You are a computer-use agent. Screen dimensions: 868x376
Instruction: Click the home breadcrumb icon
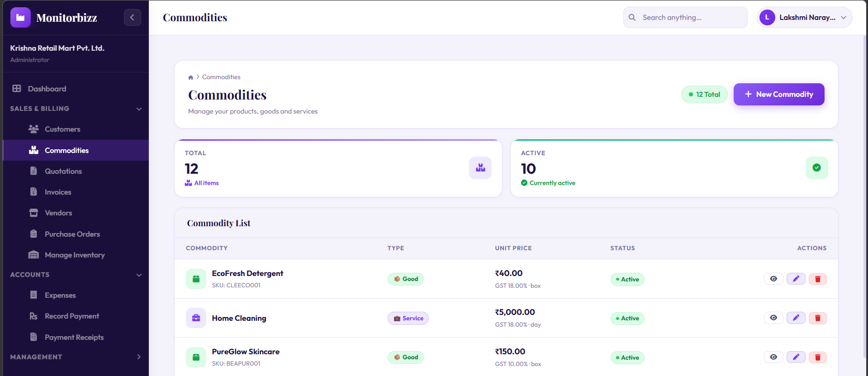[190, 77]
